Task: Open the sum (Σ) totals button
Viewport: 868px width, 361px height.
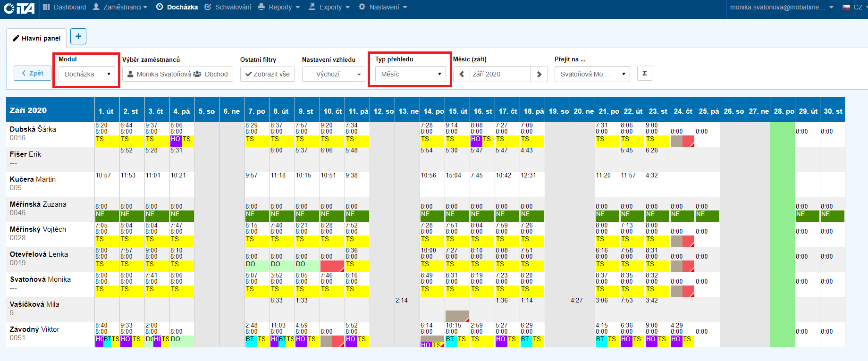Action: coord(645,73)
